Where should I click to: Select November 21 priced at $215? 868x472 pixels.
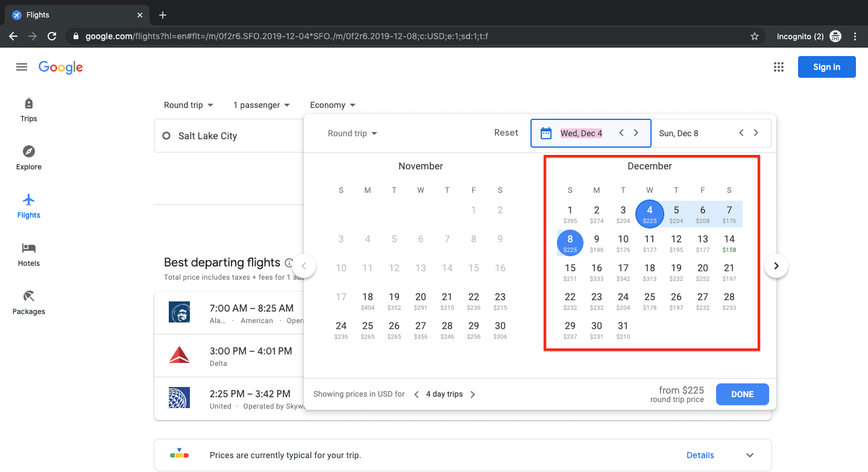click(x=447, y=300)
